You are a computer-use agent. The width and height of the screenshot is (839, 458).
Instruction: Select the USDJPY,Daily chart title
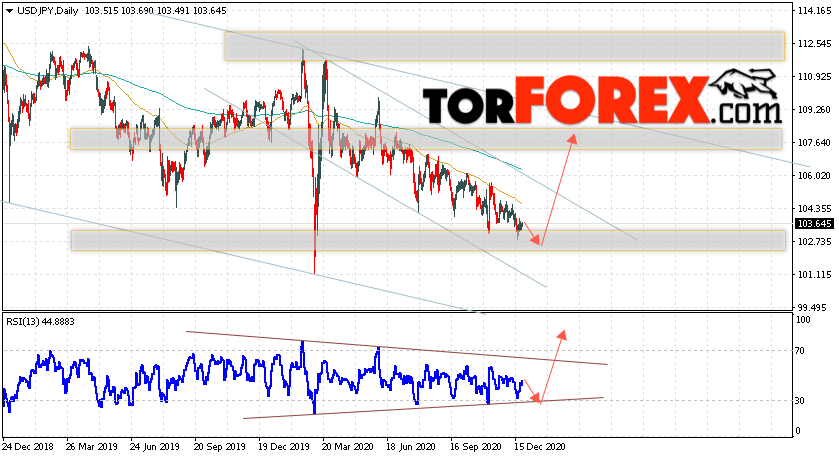48,11
